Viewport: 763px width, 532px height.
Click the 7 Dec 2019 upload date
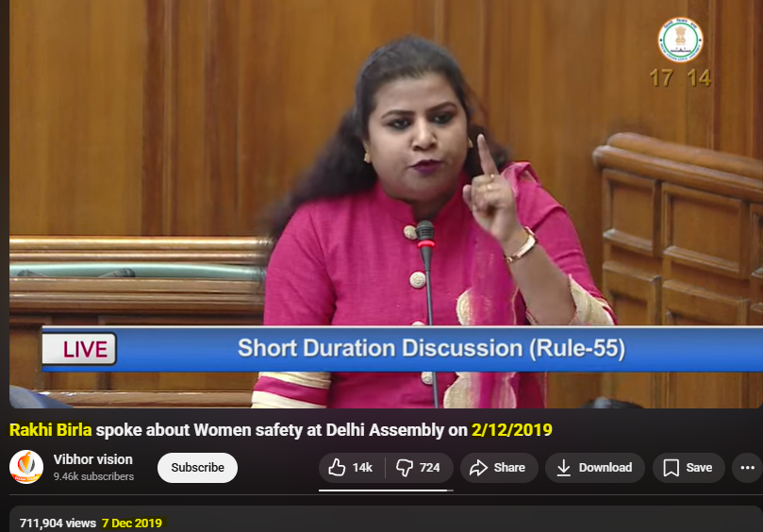[132, 523]
